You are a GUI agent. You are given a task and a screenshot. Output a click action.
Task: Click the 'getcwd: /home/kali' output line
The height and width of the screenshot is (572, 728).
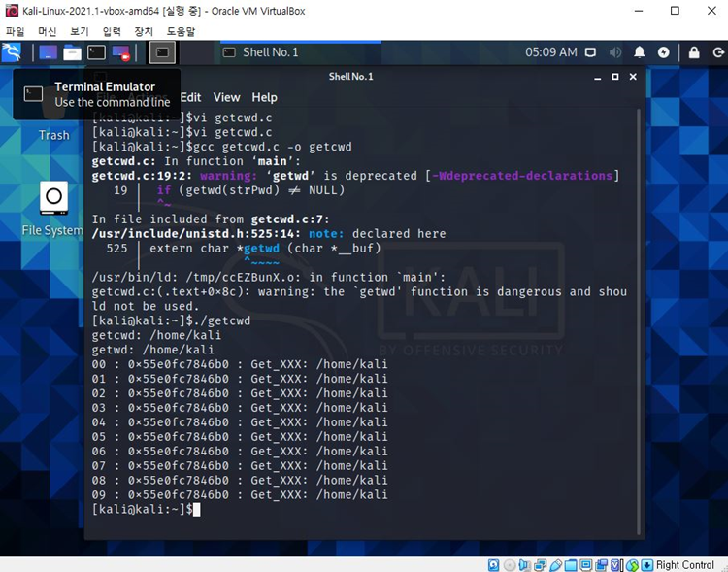point(156,335)
